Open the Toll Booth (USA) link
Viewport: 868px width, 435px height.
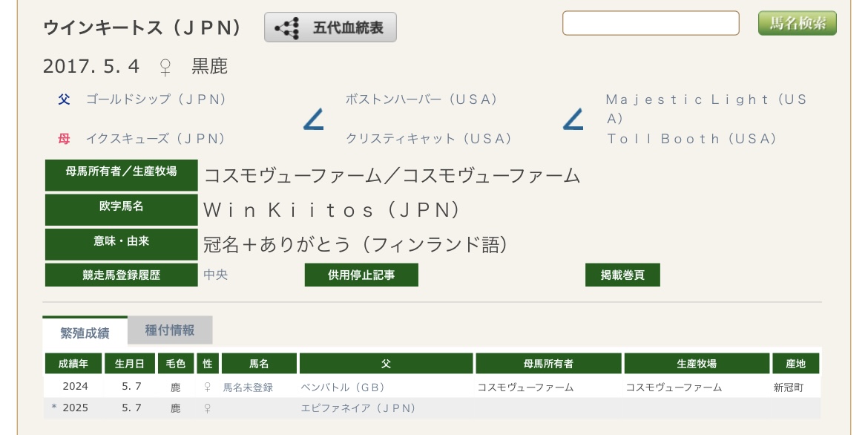691,139
